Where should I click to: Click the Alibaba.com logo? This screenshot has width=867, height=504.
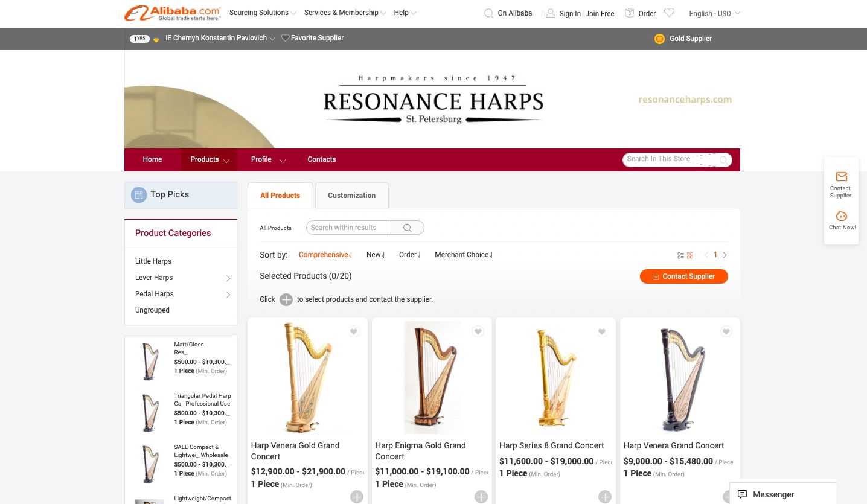pyautogui.click(x=173, y=13)
